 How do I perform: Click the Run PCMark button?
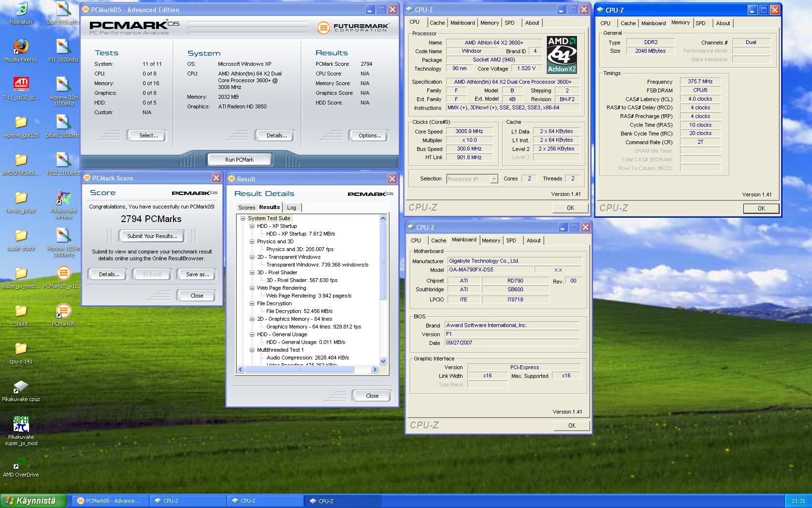pos(239,160)
